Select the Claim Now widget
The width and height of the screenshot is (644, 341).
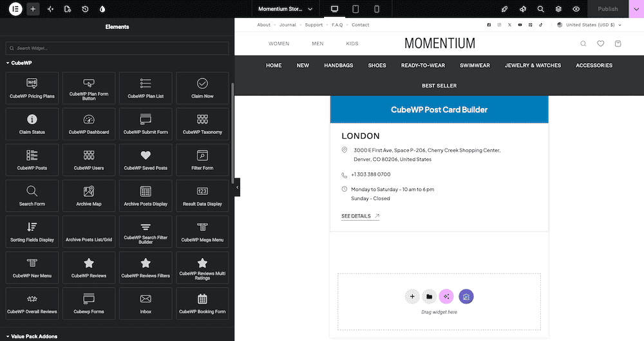(202, 88)
